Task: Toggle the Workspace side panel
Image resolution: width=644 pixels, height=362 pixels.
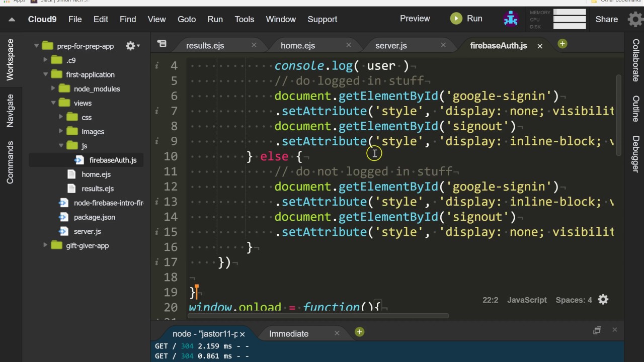Action: (x=10, y=60)
